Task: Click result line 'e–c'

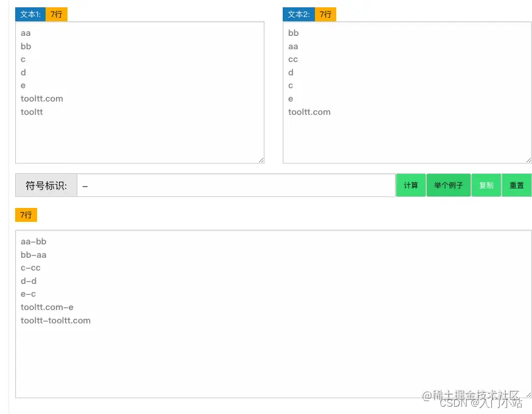Action: point(28,294)
